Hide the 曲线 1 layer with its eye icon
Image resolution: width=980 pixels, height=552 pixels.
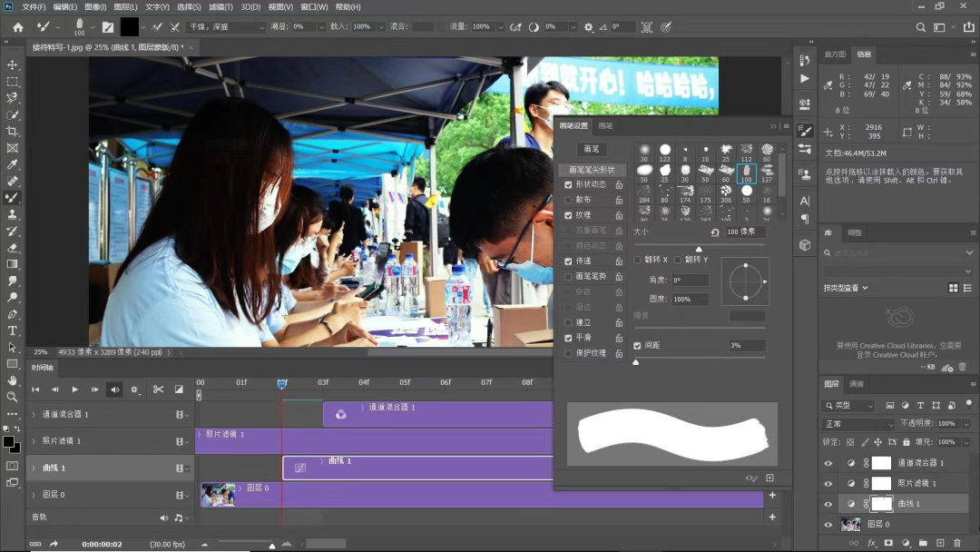pos(828,504)
